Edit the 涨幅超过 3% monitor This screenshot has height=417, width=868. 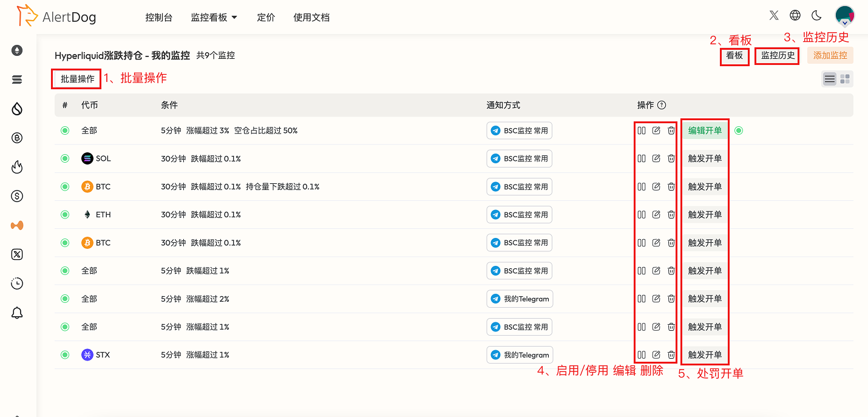pyautogui.click(x=656, y=131)
